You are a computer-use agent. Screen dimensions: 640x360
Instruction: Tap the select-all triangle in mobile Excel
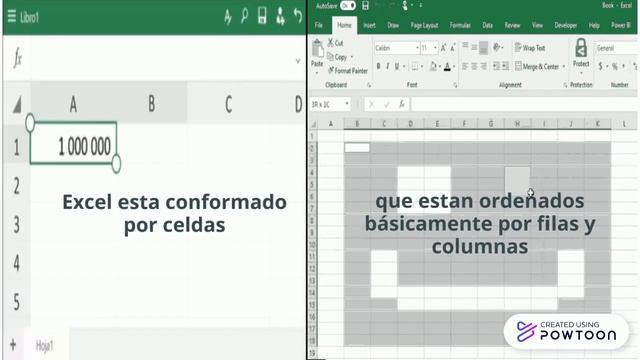pos(17,105)
